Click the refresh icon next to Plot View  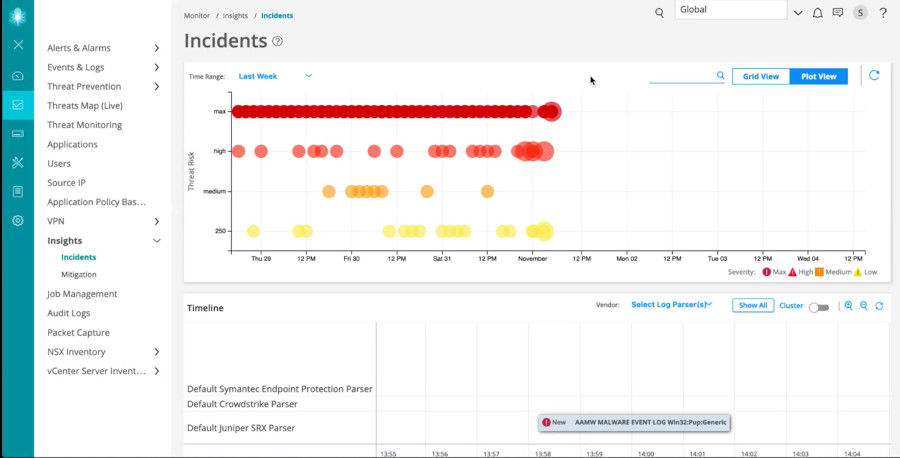click(x=874, y=76)
